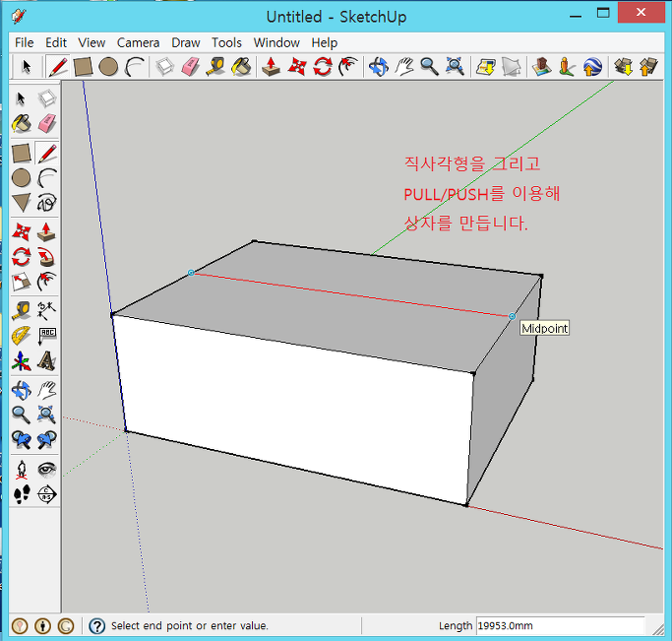Pick the Tape Measure in the left toolbar
Viewport: 672px width, 641px height.
tap(21, 311)
